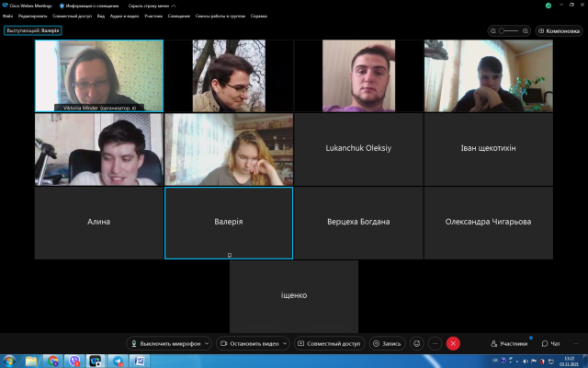Open the Вид menu
This screenshot has width=588, height=368.
101,17
